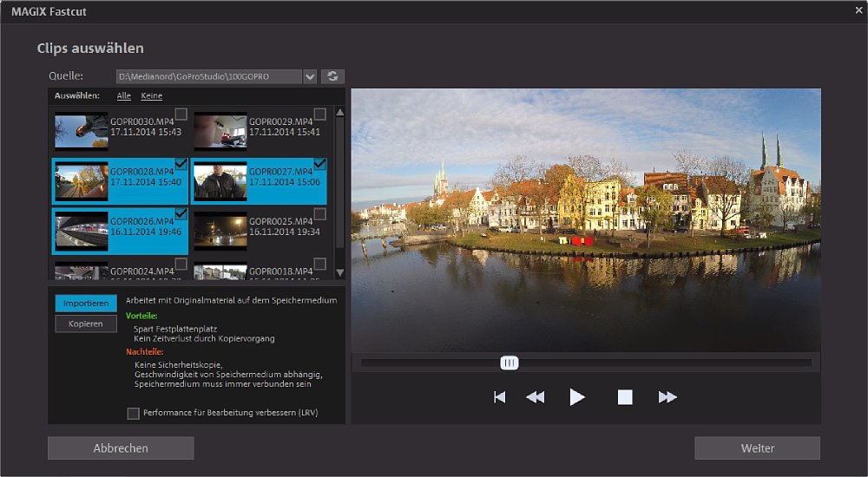
Task: Uncheck the GOPR0028.MP4 clip checkbox
Action: [181, 163]
